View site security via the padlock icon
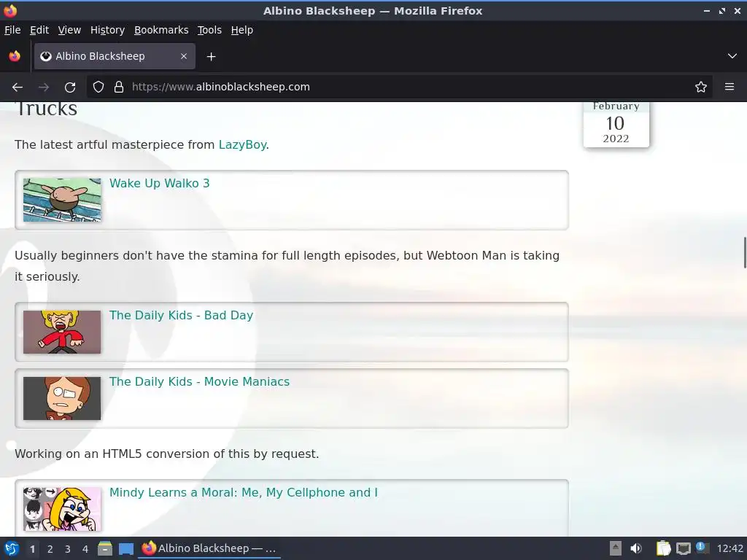Image resolution: width=747 pixels, height=560 pixels. [119, 87]
